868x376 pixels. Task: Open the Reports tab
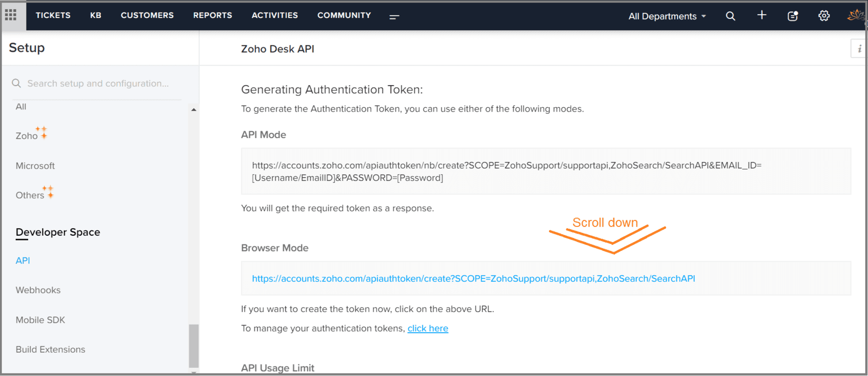point(213,15)
